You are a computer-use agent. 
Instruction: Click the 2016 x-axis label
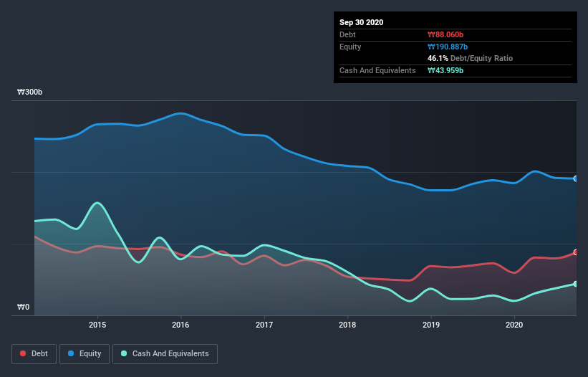coord(180,325)
